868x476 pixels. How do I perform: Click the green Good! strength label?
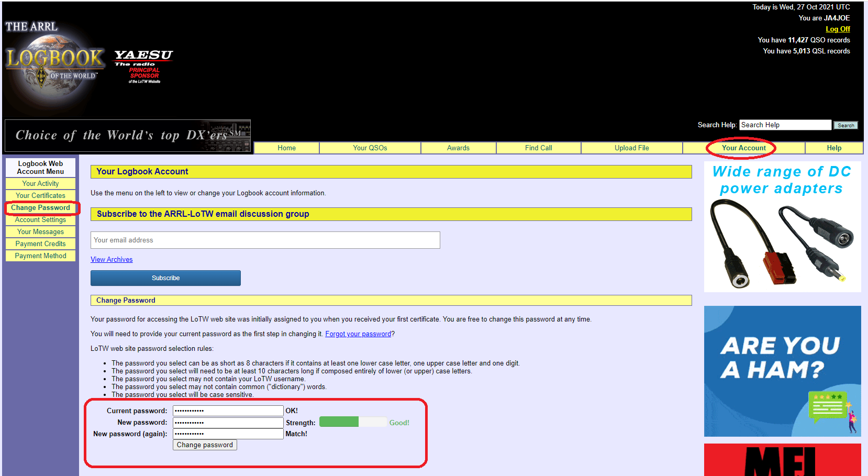(x=399, y=423)
